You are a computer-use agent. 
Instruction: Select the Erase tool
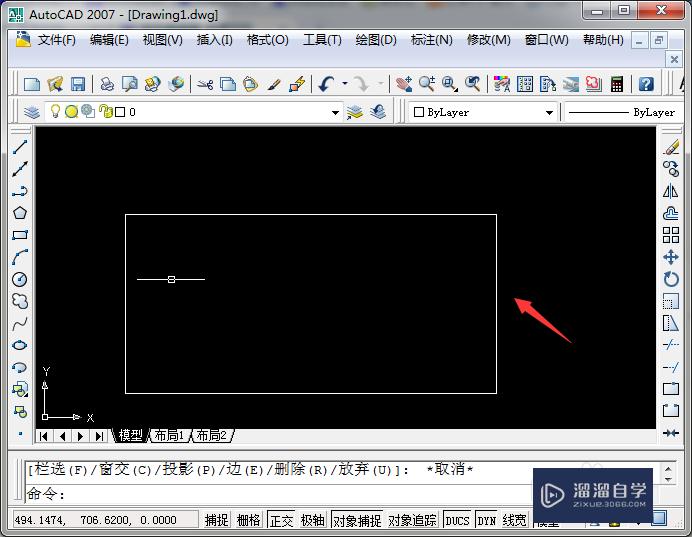pyautogui.click(x=671, y=147)
